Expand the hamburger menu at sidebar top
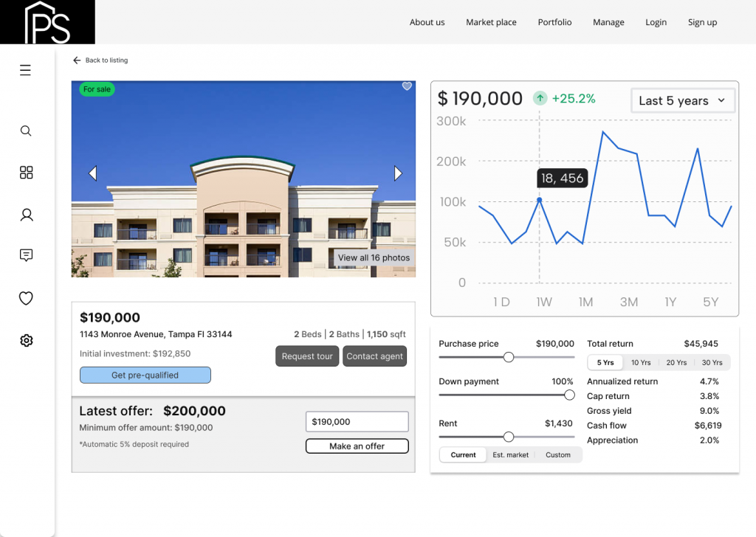The image size is (756, 537). pyautogui.click(x=25, y=70)
